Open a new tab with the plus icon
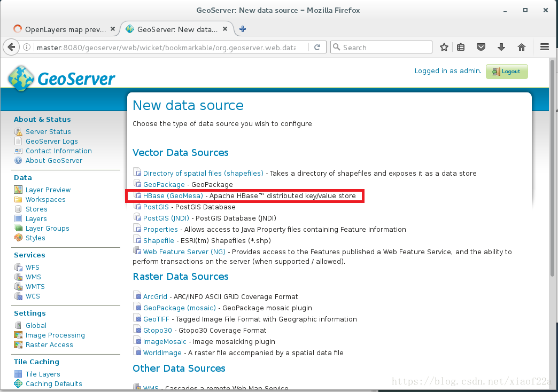The image size is (558, 392). point(243,29)
